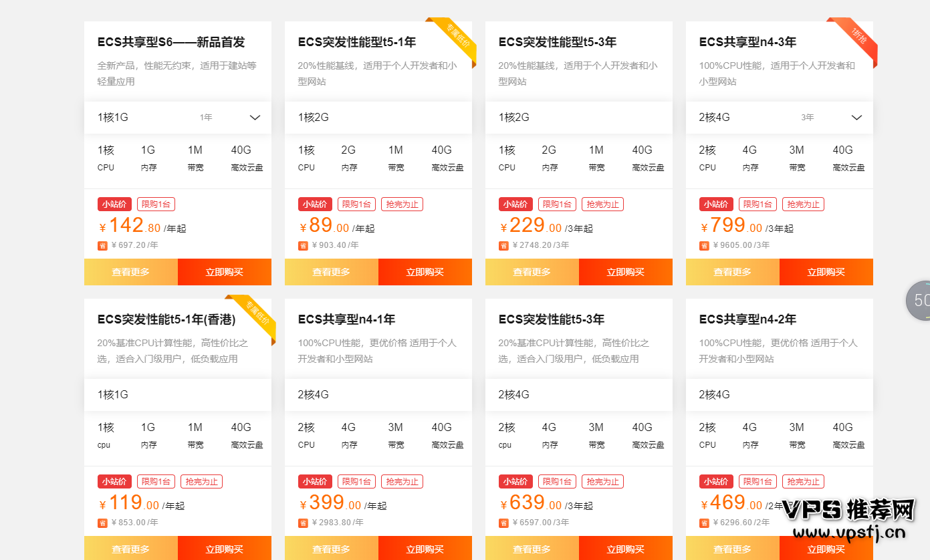The image size is (930, 560).
Task: Click 立即购买 under the ¥639.00 price
Action: coord(626,549)
